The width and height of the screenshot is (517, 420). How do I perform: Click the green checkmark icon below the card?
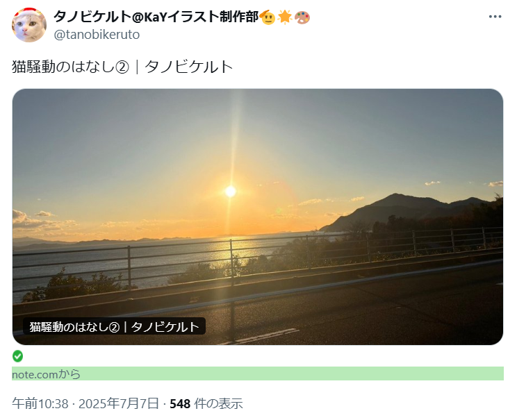pyautogui.click(x=17, y=356)
